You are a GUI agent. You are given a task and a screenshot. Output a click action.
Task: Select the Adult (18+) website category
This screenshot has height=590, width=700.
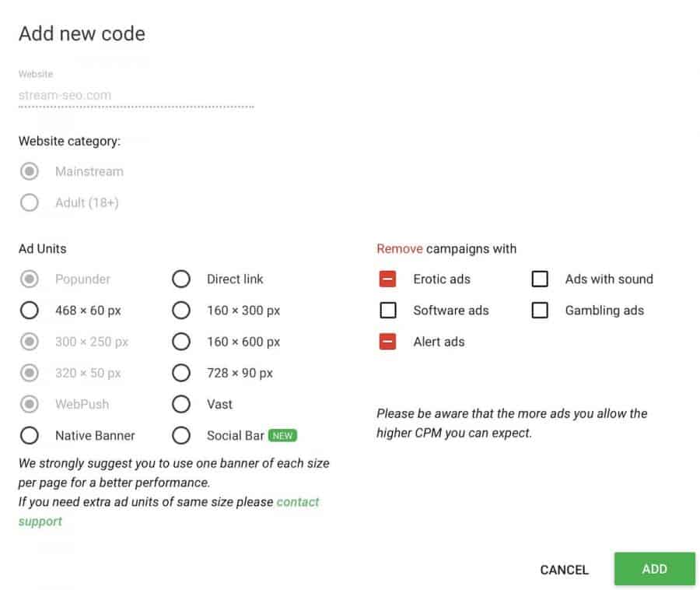point(29,203)
